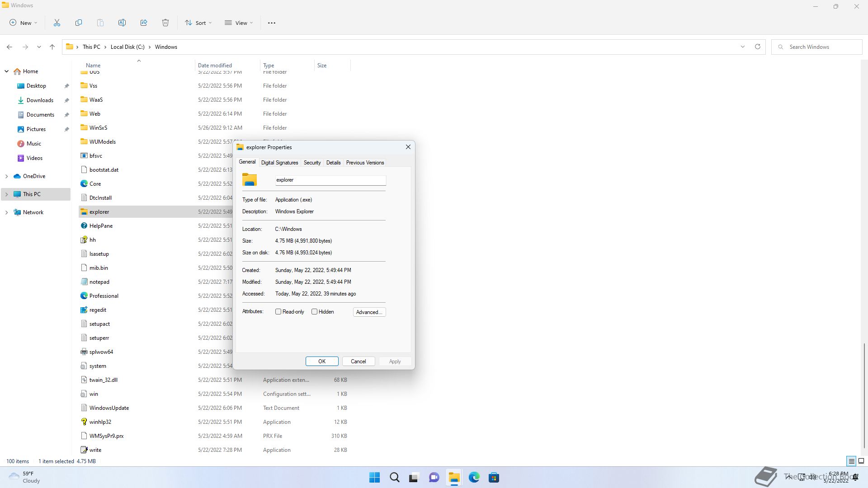Open Downloads in navigation pane

[x=40, y=100]
